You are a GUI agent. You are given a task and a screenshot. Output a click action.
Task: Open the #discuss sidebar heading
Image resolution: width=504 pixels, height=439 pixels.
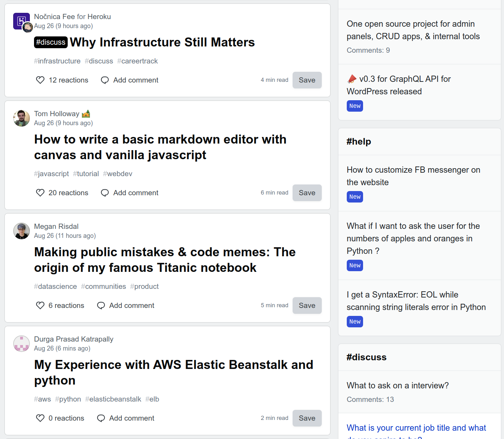(366, 357)
